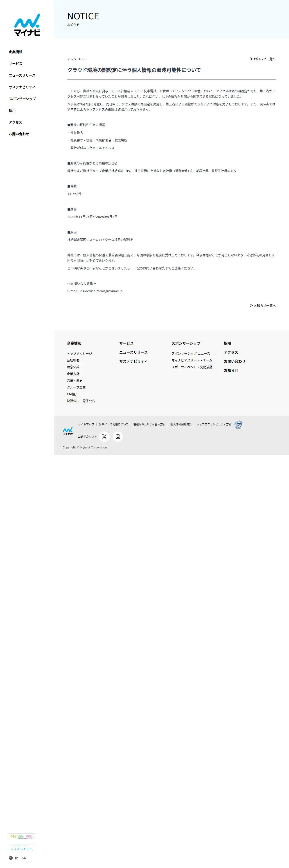Open 情報セキュリティ基本方針 link
The width and height of the screenshot is (289, 868).
pos(149,424)
